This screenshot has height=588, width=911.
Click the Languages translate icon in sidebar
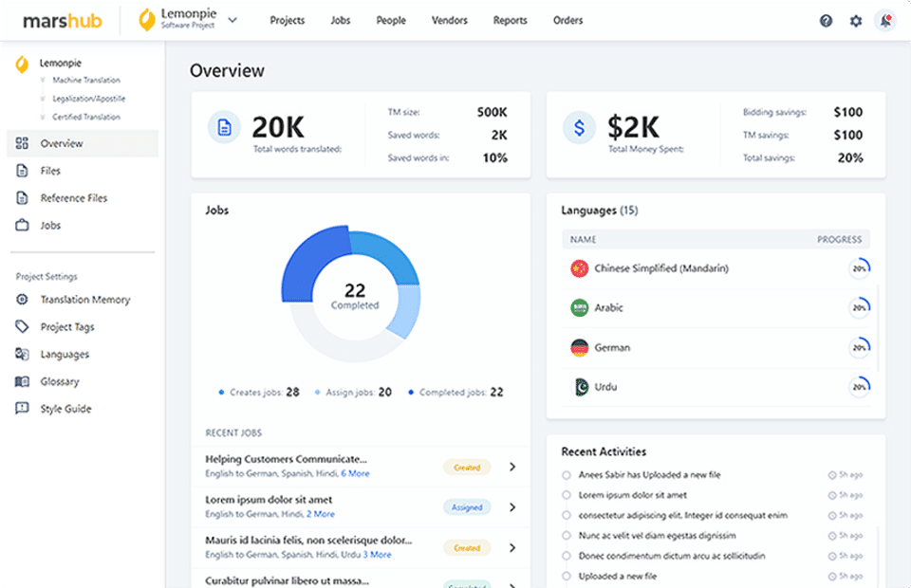coord(22,354)
